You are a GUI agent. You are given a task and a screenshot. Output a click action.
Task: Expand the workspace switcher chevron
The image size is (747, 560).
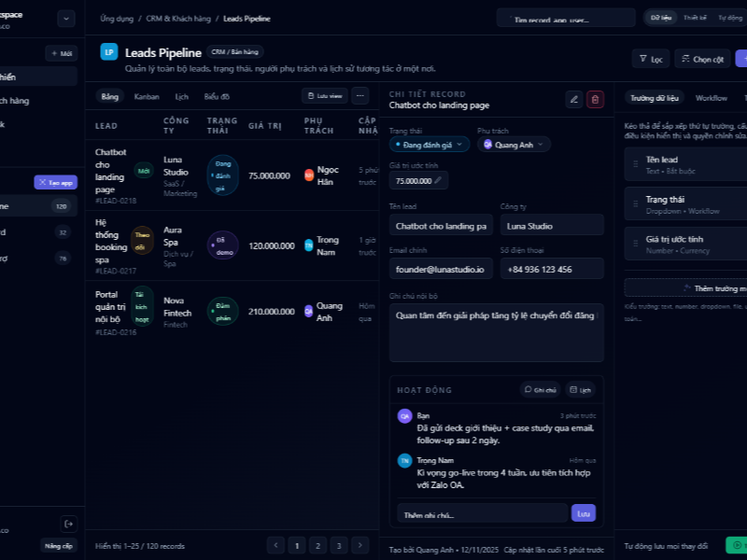click(x=66, y=18)
